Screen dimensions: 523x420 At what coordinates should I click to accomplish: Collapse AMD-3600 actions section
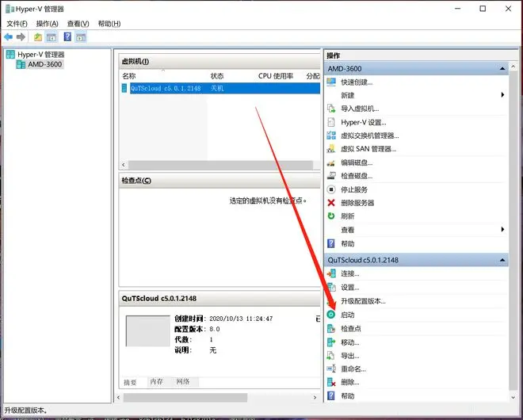pyautogui.click(x=502, y=69)
